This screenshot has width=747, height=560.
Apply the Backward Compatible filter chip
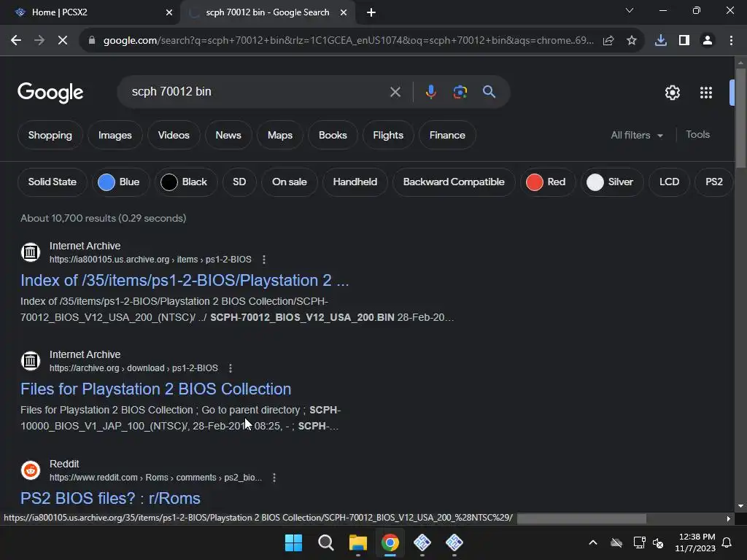point(454,182)
